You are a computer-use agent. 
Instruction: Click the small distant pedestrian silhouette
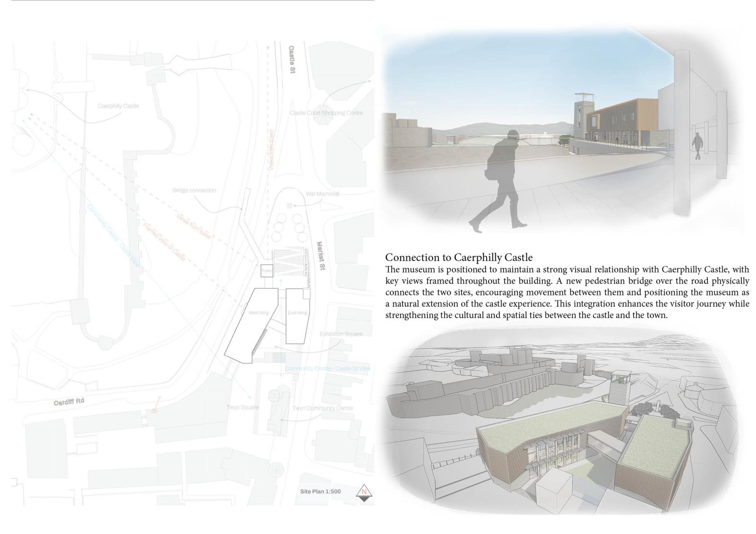coord(697,146)
